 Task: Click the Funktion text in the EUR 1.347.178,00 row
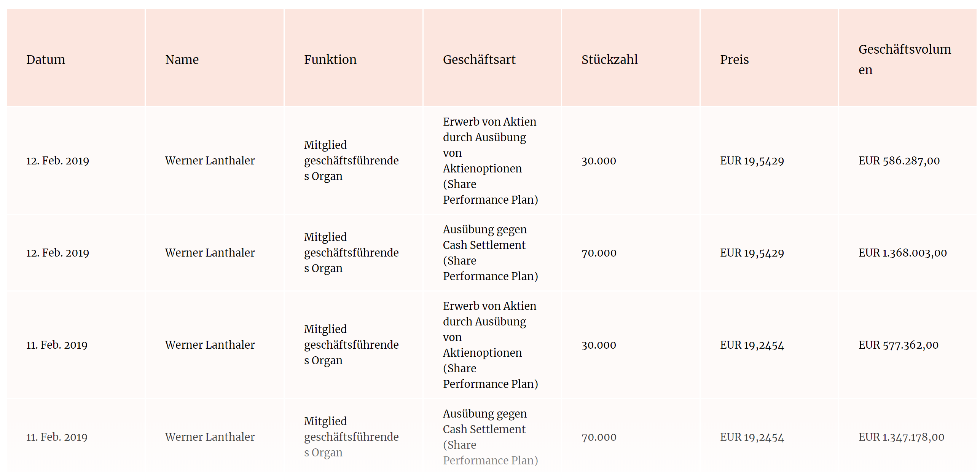click(x=351, y=437)
